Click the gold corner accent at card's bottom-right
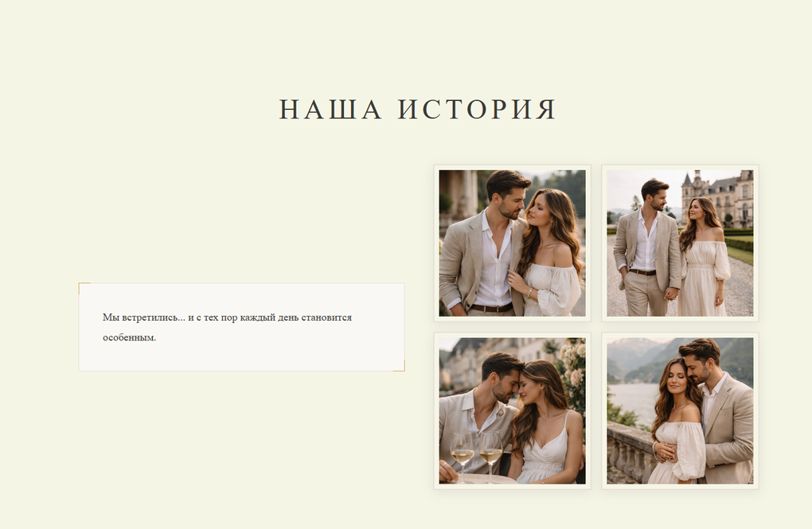 [400, 368]
